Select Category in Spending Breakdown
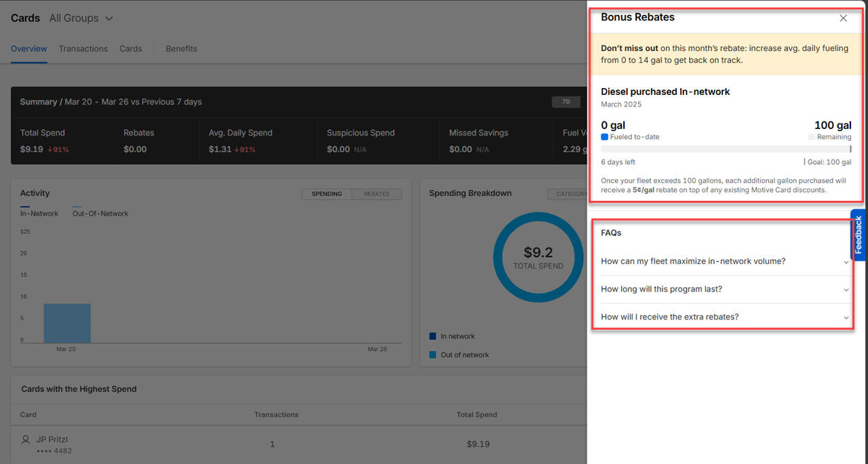868x464 pixels. coord(568,194)
